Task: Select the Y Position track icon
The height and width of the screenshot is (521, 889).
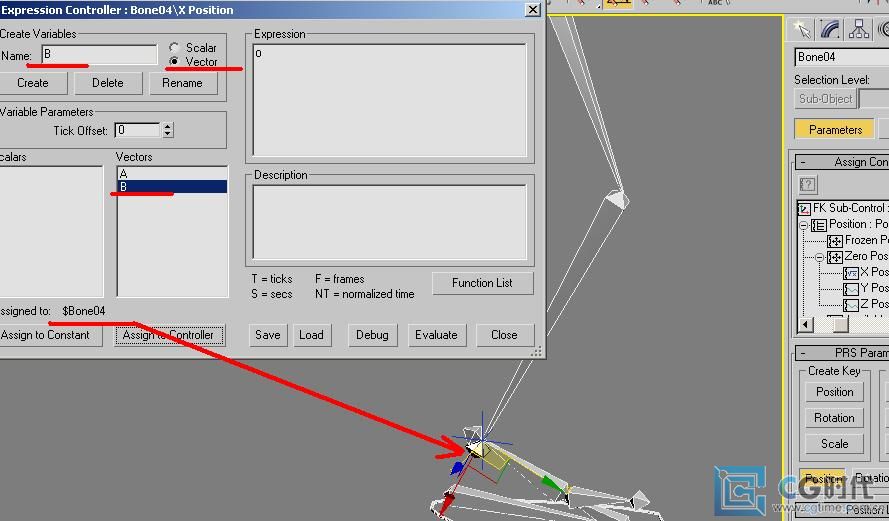Action: tap(850, 288)
